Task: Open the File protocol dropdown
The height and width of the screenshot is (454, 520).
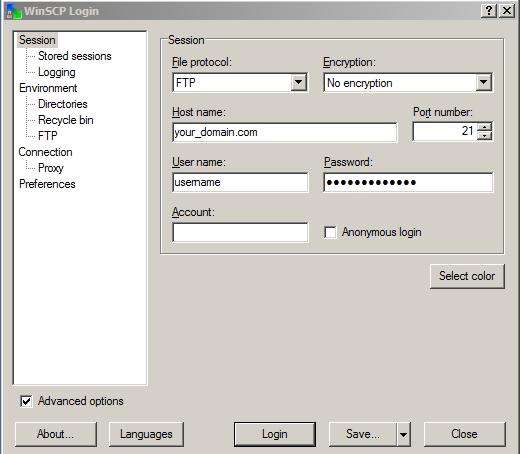Action: pyautogui.click(x=299, y=82)
